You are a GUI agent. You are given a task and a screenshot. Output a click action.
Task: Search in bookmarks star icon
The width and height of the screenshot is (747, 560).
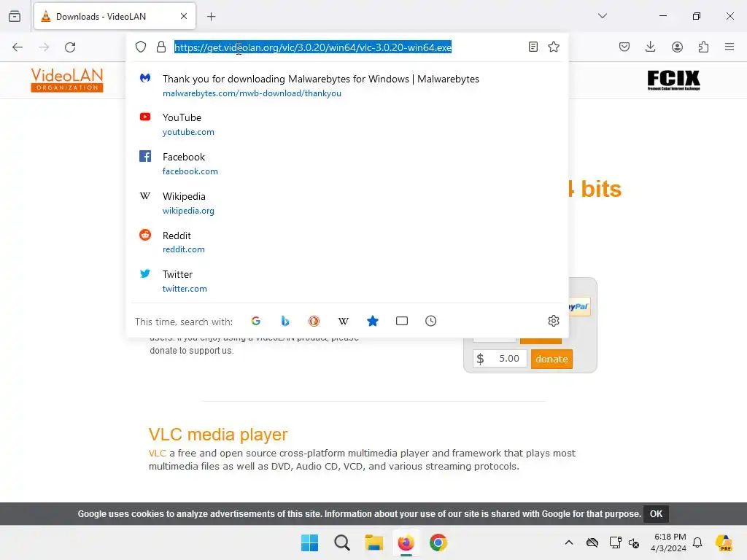[373, 321]
